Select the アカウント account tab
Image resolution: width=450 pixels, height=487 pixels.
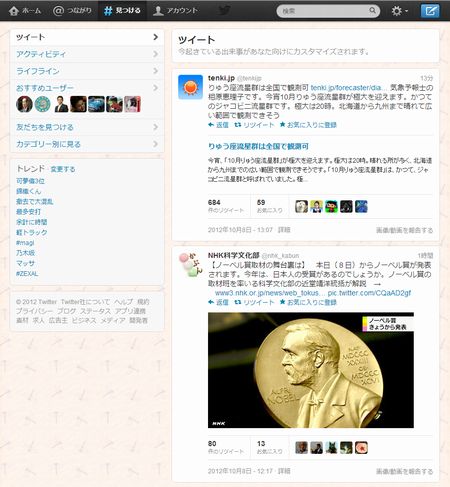(175, 11)
